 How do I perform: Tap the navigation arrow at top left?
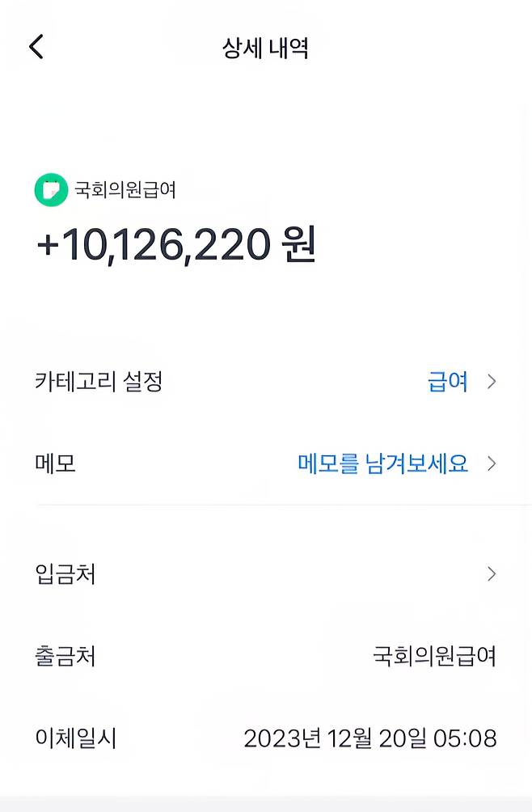(x=35, y=47)
